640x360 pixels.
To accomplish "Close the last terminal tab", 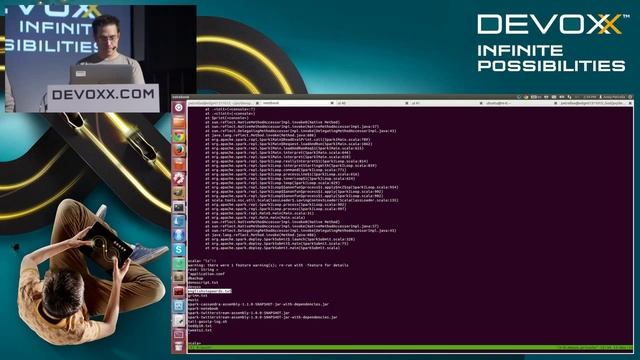I will (x=630, y=103).
